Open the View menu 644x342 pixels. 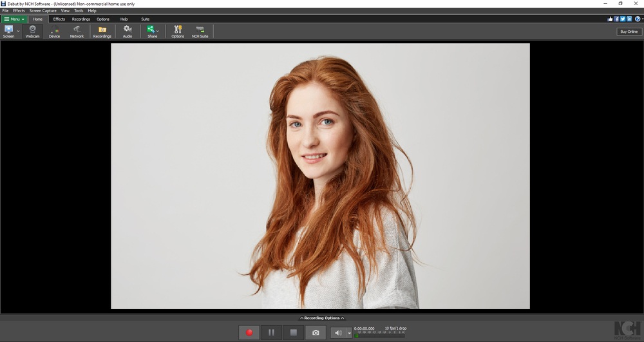(x=65, y=11)
